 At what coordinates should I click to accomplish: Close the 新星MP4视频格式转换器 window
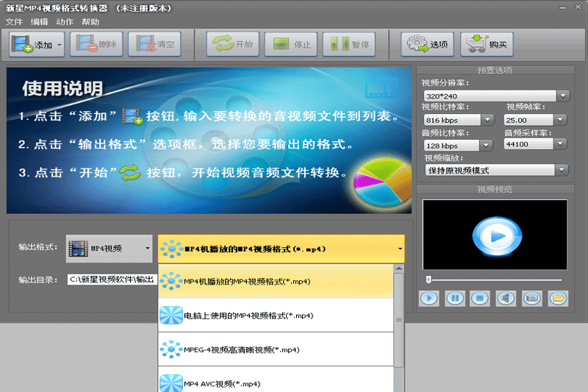578,7
